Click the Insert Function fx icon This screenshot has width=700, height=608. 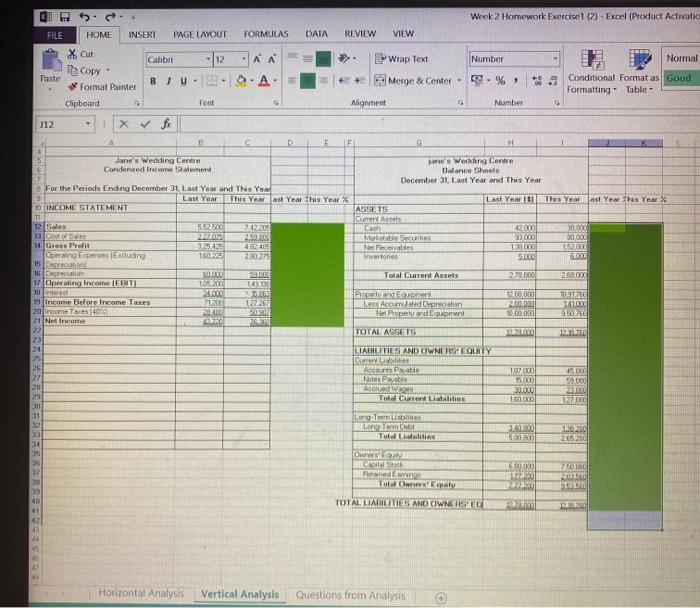click(x=166, y=124)
